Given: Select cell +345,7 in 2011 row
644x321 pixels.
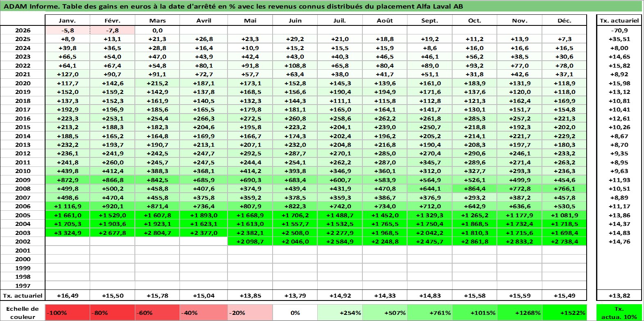Looking at the screenshot, I should [430, 162].
